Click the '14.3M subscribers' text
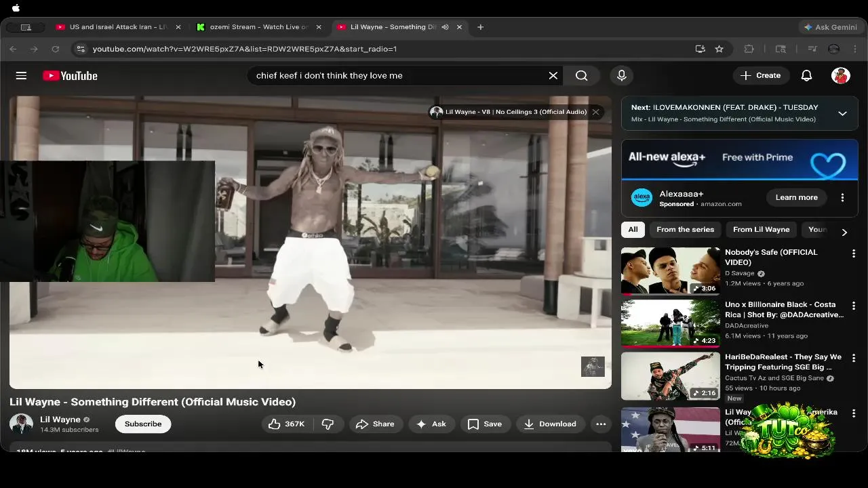The image size is (868, 488). tap(69, 430)
